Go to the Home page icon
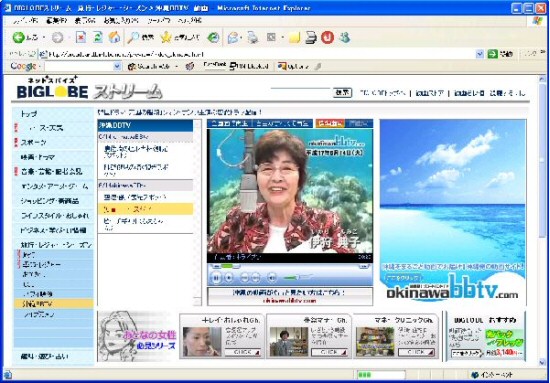 click(114, 37)
